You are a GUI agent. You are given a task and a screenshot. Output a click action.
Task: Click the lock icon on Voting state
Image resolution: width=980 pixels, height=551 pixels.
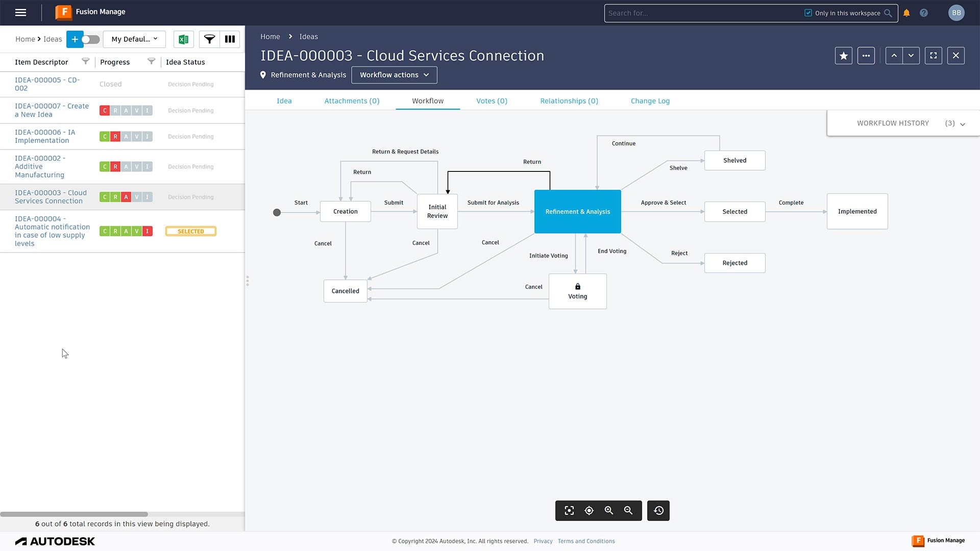pos(578,287)
